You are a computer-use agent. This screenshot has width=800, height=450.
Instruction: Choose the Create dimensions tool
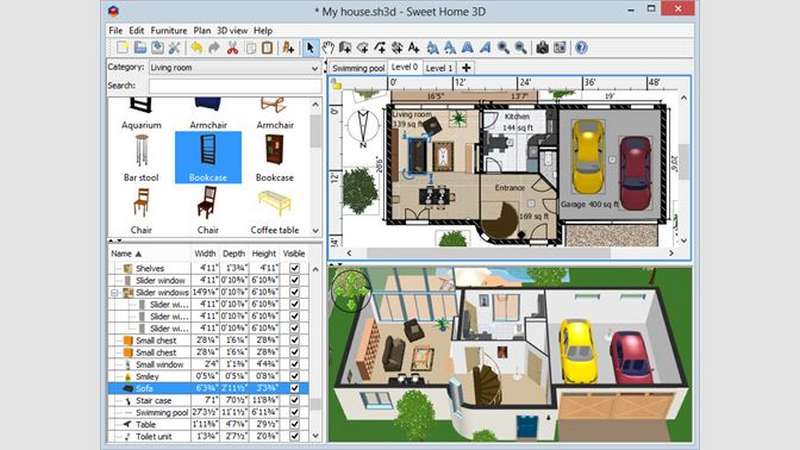pos(397,48)
